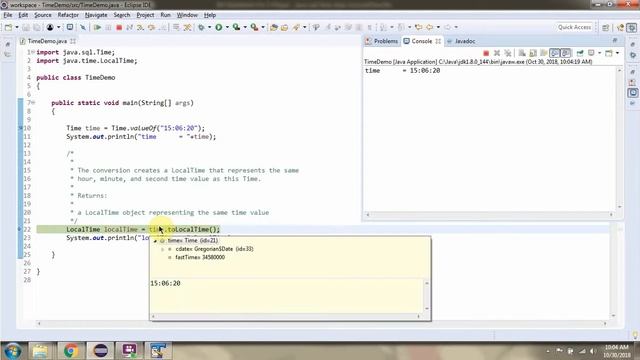Toggle Show Console on Standard Out
Viewport: 640px width, 360px height.
(555, 53)
